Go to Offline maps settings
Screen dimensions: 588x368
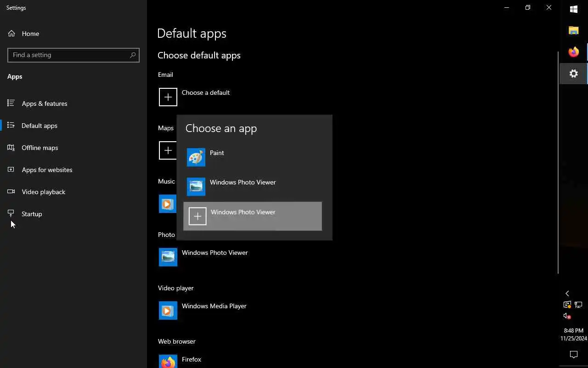(40, 148)
